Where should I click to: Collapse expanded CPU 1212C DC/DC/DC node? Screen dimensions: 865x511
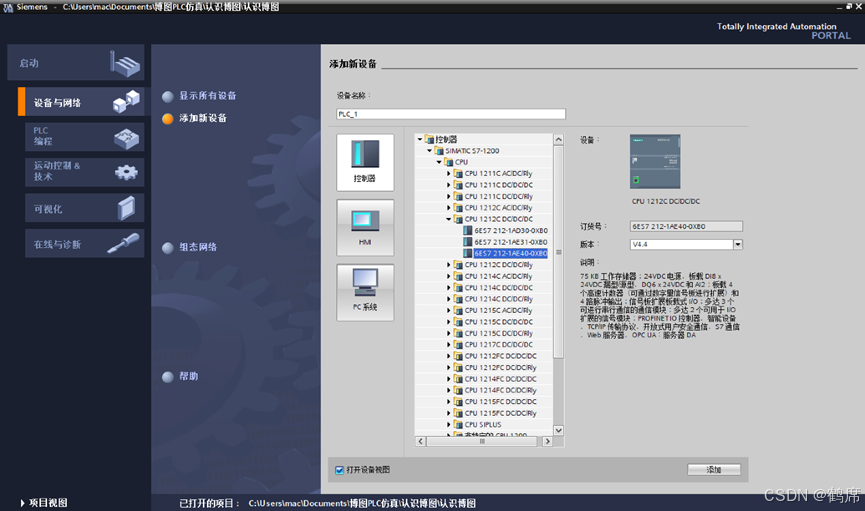click(448, 219)
